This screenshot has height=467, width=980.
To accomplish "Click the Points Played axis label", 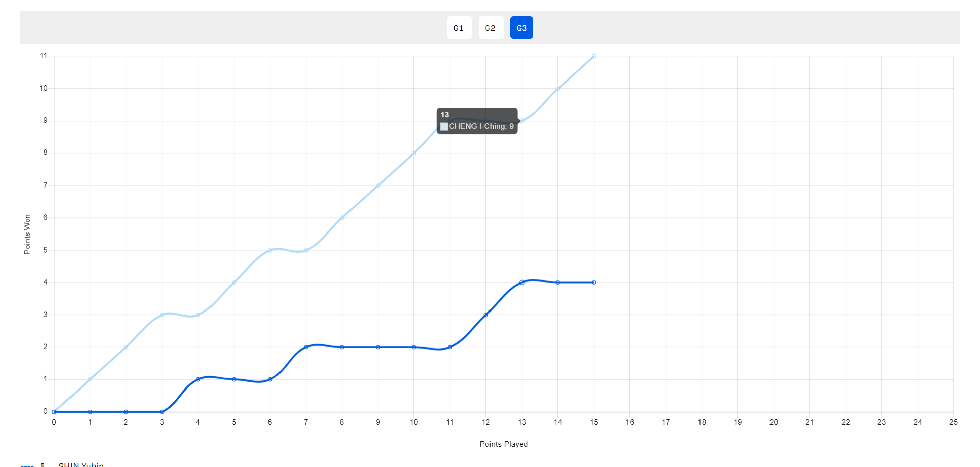I will tap(504, 444).
